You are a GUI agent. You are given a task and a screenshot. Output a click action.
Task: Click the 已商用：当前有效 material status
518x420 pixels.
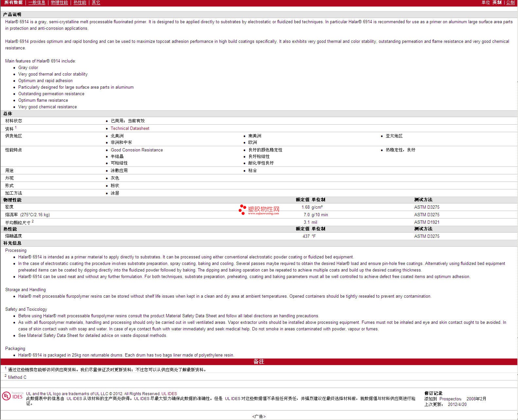point(128,121)
